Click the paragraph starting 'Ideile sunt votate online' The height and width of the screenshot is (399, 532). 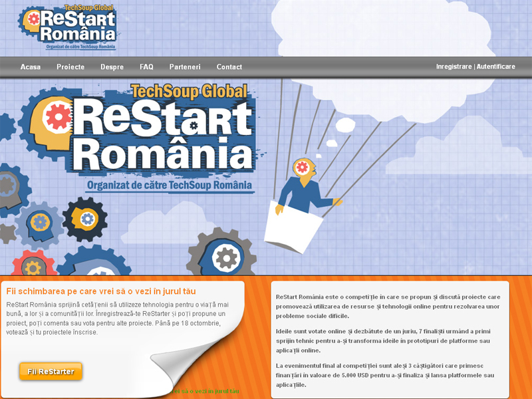(383, 340)
